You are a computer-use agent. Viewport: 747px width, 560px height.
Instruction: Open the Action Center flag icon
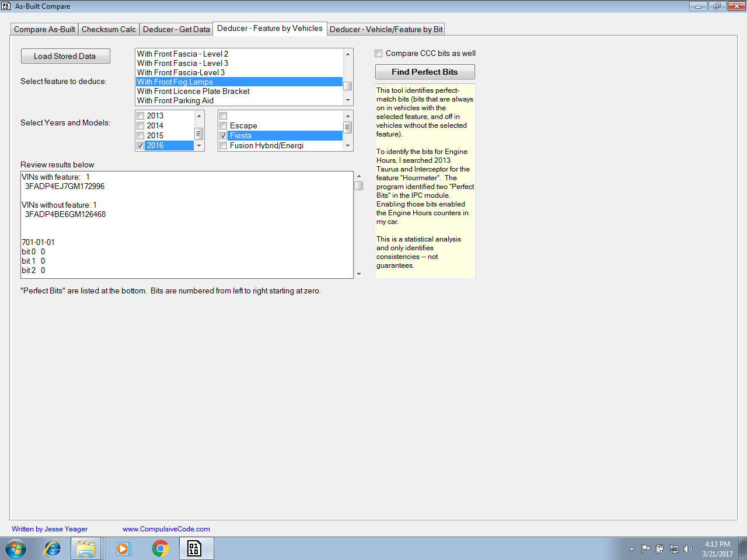coord(646,548)
